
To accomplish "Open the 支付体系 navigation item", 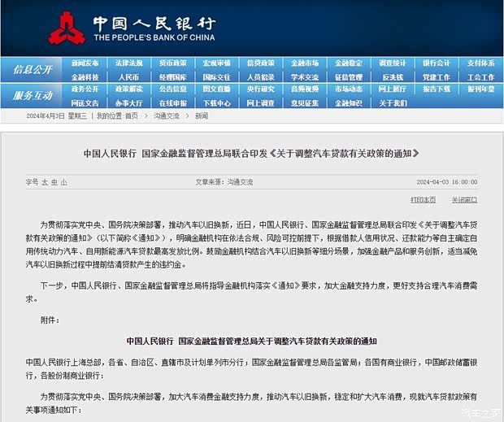I will [480, 63].
